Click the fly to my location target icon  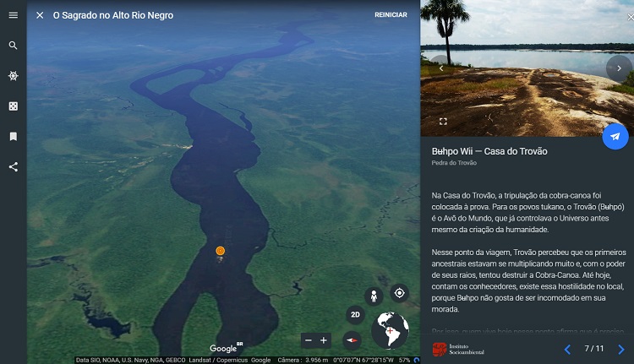[400, 293]
